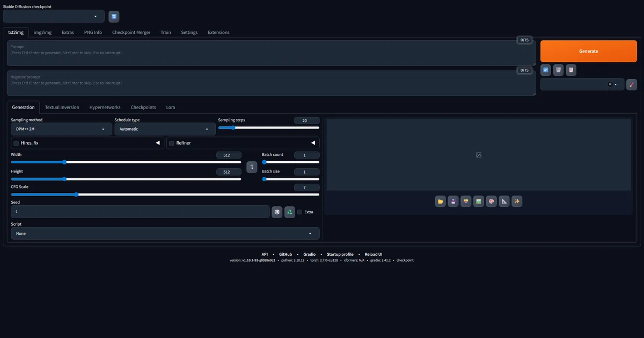Viewport: 644px width, 338px height.
Task: Reuse last seed with the recycle icon
Action: (290, 212)
